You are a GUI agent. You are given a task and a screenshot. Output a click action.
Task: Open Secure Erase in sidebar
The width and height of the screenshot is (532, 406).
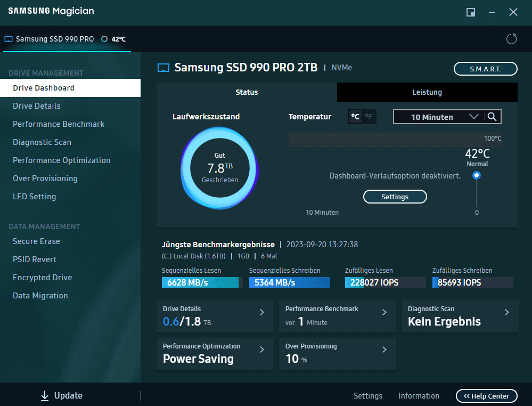click(x=70, y=241)
